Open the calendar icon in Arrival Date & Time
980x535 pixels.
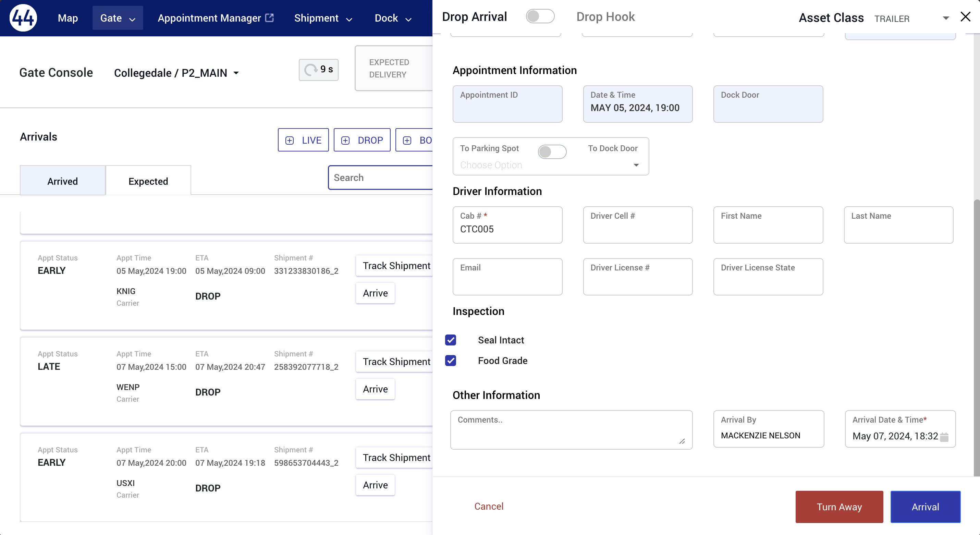click(x=944, y=437)
